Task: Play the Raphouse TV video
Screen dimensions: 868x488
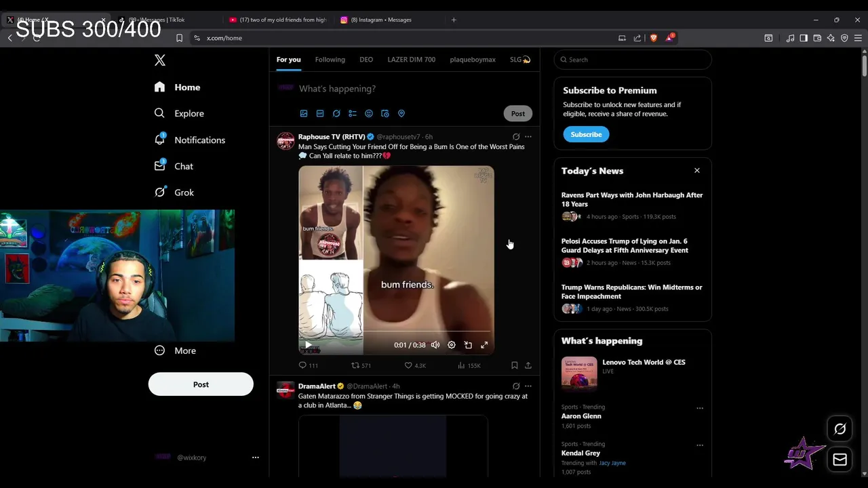Action: tap(308, 345)
